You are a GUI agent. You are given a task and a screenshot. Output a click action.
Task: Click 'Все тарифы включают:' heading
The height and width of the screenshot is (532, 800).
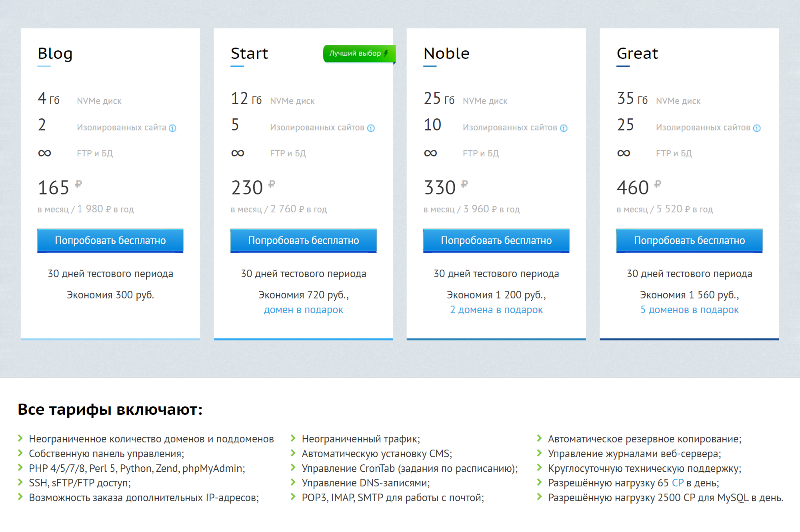tap(110, 410)
